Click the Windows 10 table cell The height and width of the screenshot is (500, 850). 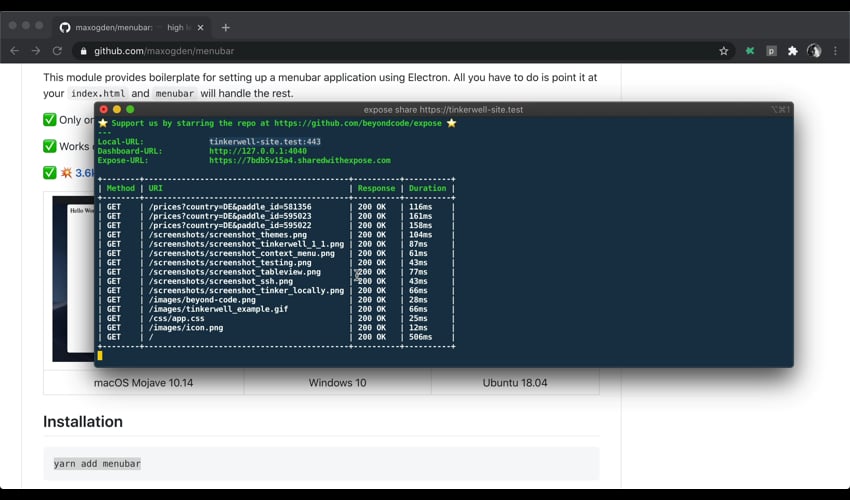338,382
